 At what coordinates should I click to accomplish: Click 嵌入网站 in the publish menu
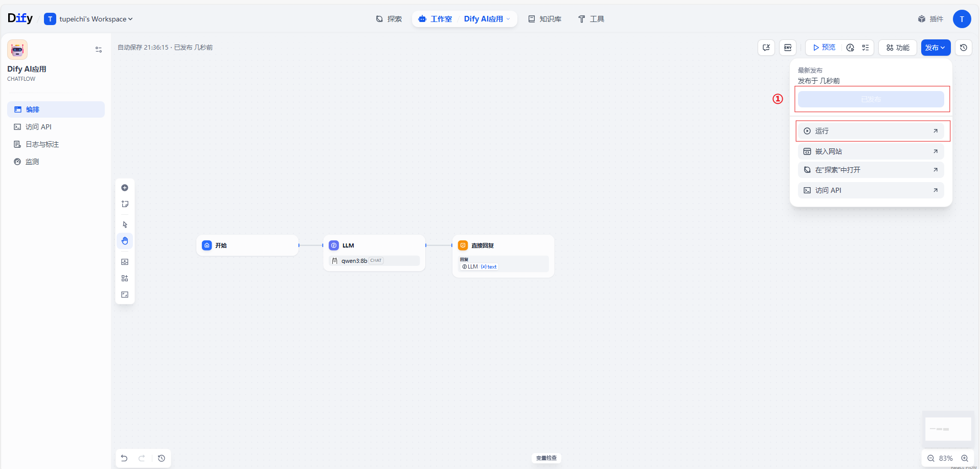871,151
